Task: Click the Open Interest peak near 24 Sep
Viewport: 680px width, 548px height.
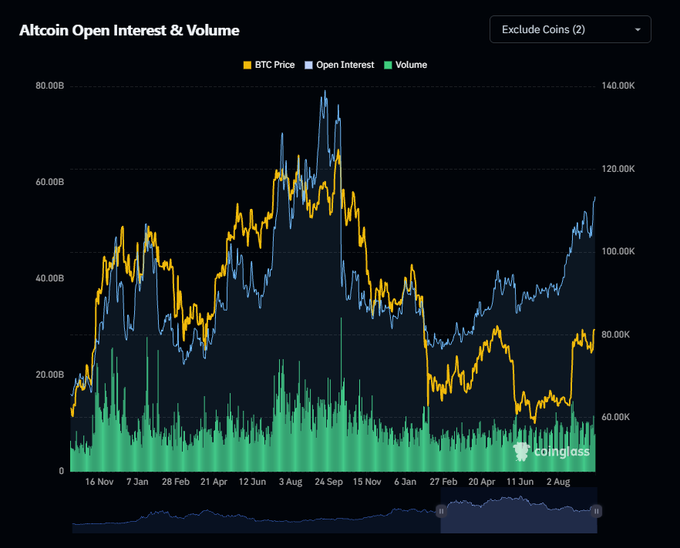Action: [325, 92]
